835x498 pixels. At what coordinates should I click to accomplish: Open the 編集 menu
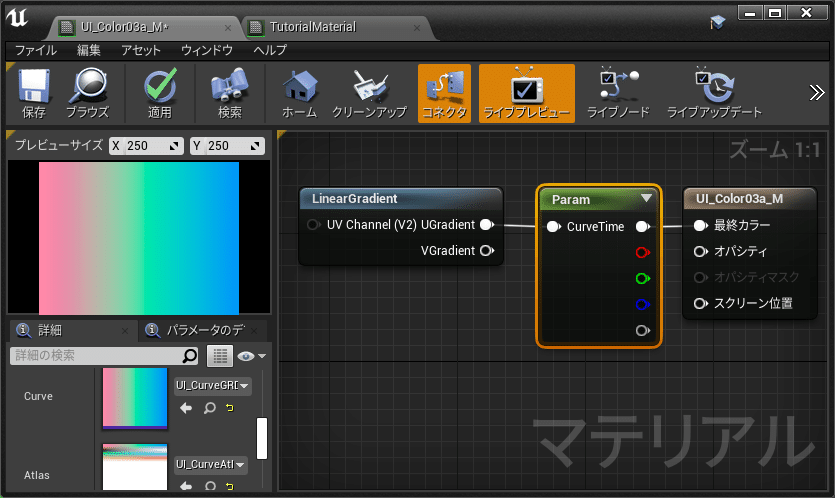pyautogui.click(x=88, y=50)
